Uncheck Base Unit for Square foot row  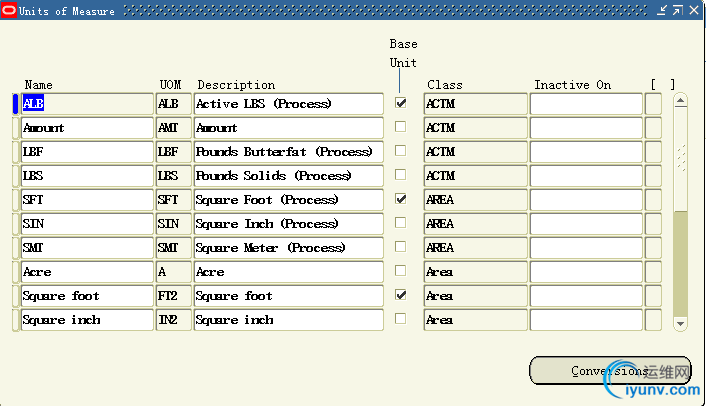(x=400, y=295)
